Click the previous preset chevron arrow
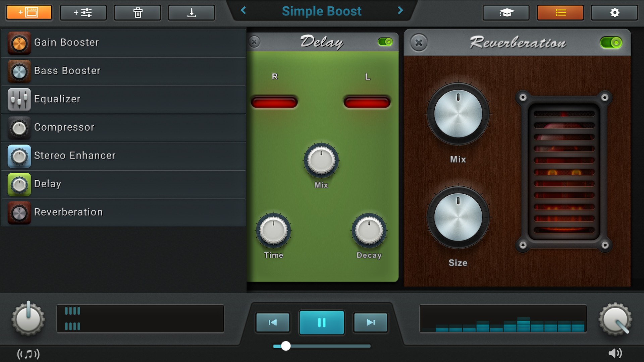Viewport: 644px width, 362px height. 244,11
